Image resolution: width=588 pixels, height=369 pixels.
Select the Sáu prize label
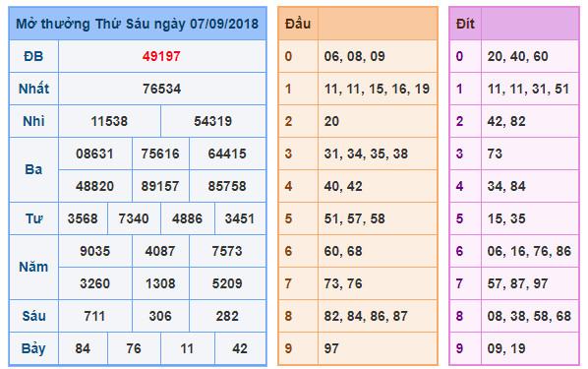[x=33, y=316]
